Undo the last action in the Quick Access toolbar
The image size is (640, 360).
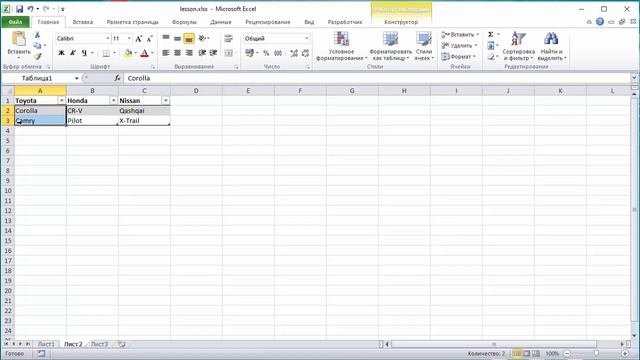(x=30, y=9)
